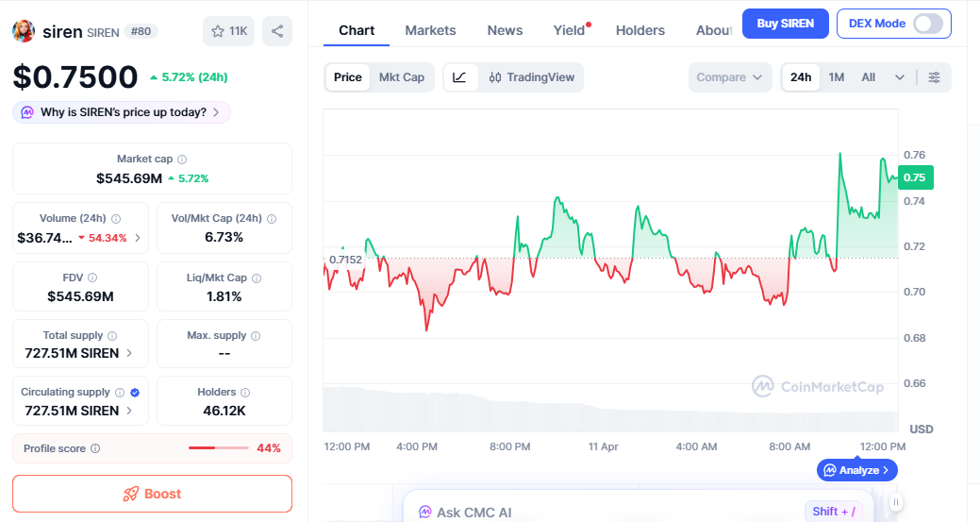Screen dimensions: 980x522
Task: Open the Chart tab
Action: tap(357, 30)
